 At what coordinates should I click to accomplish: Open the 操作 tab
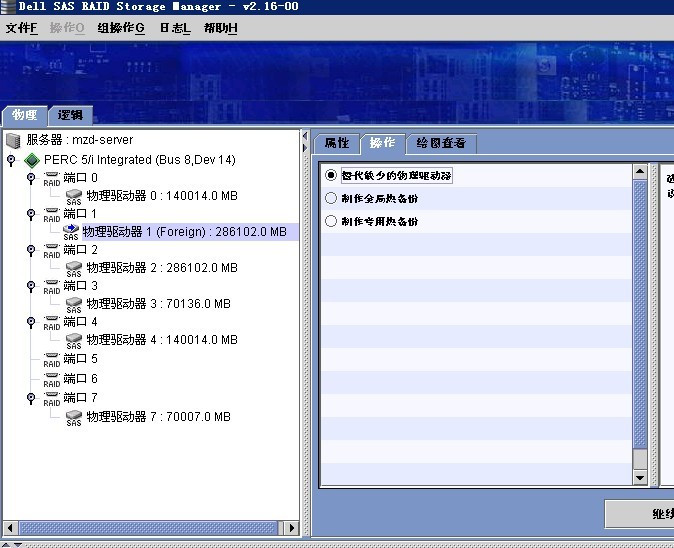tap(383, 143)
